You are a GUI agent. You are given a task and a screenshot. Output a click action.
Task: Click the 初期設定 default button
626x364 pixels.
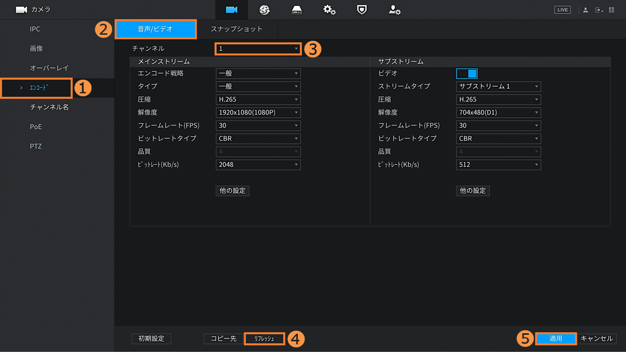click(x=151, y=339)
